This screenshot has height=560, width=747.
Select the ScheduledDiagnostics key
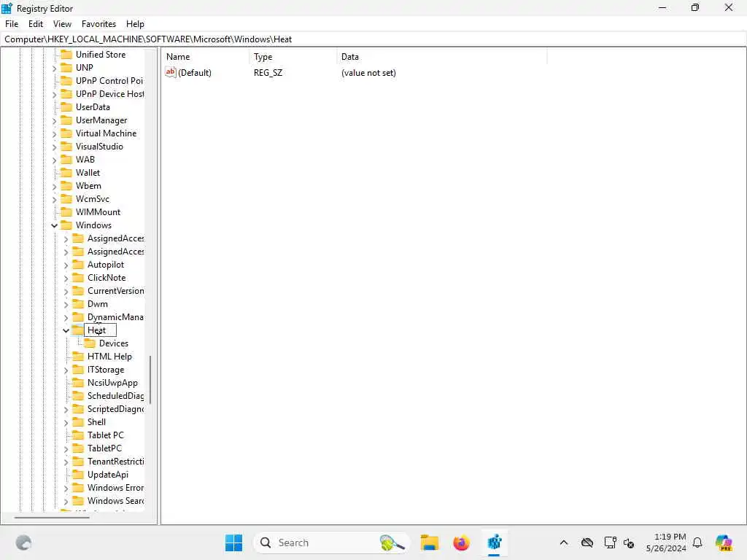tap(115, 396)
